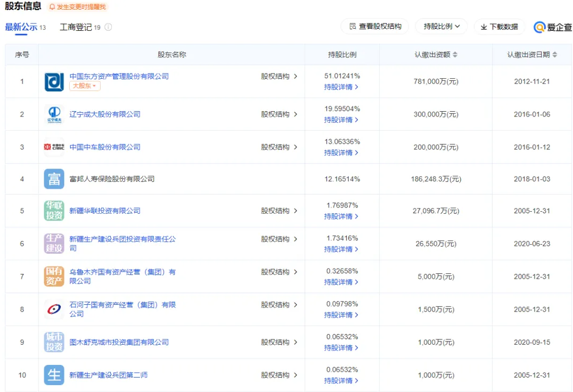Viewport: 573px width, 392px height.
Task: Open 中国东方资产管理股份有限公司 link
Action: pos(119,76)
